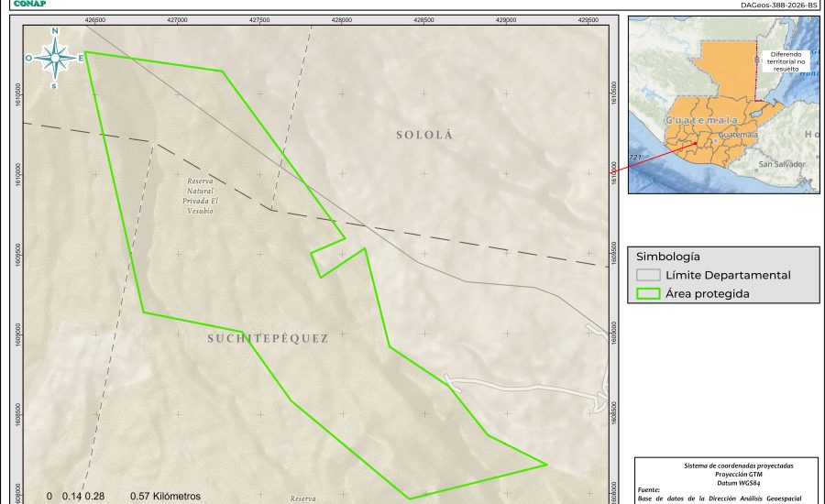This screenshot has height=504, width=825.
Task: Select the SOLOLÁ department label
Action: coord(424,136)
